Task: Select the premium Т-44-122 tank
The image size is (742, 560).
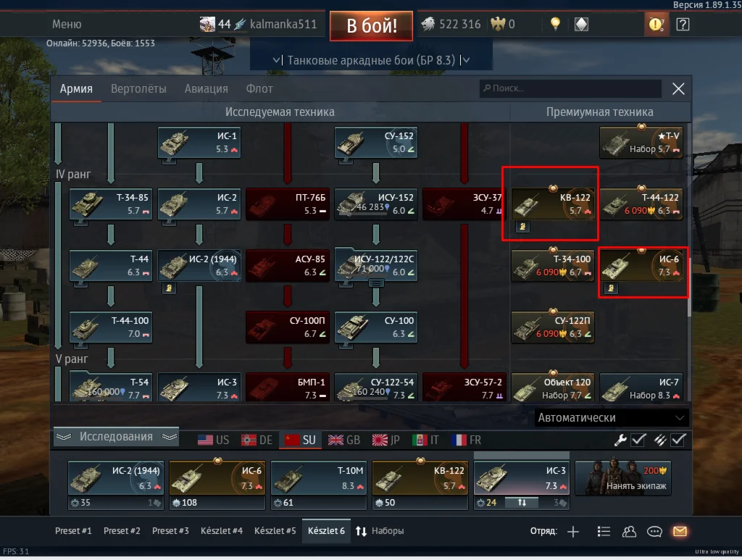Action: (641, 204)
